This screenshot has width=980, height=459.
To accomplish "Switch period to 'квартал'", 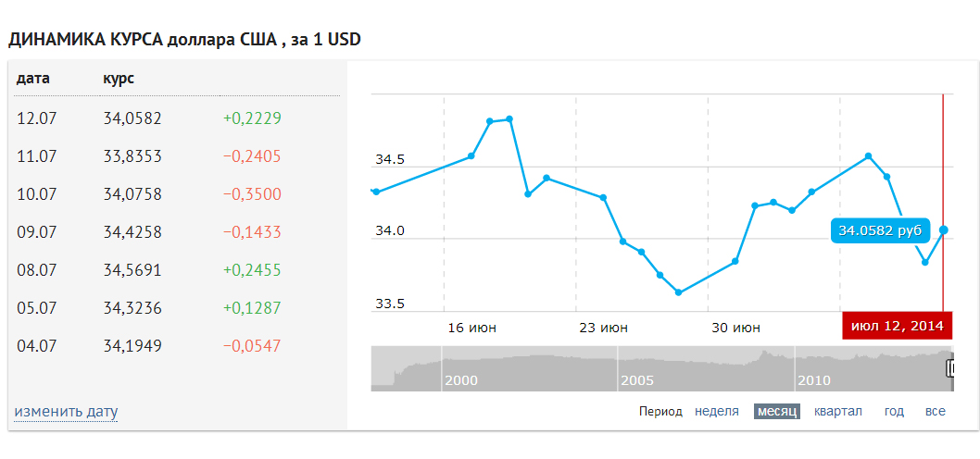I will (x=837, y=412).
